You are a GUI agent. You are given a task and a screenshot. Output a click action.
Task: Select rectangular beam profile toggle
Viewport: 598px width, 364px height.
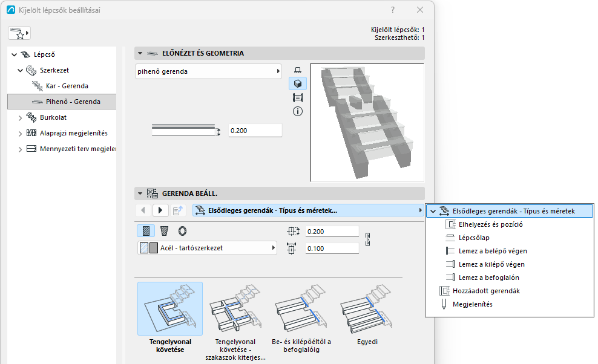(x=146, y=231)
